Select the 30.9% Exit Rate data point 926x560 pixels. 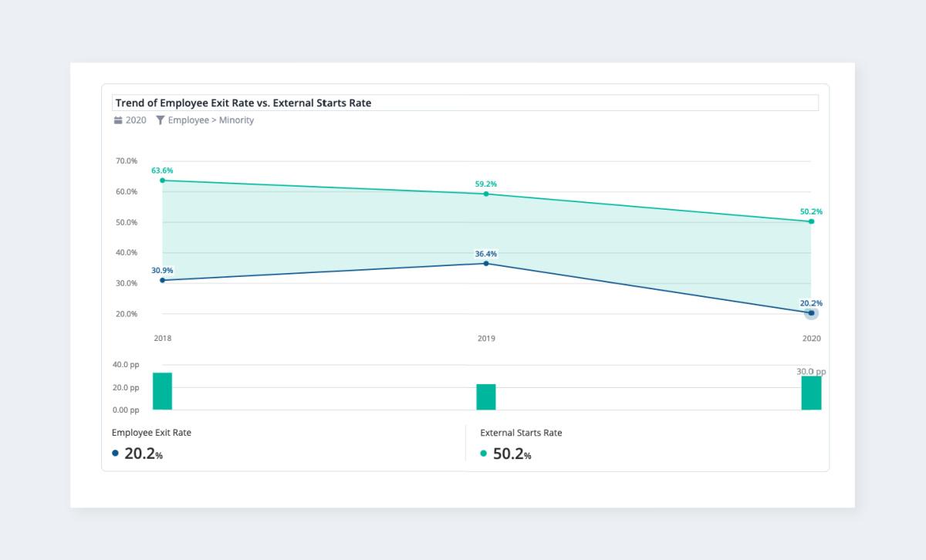click(162, 280)
